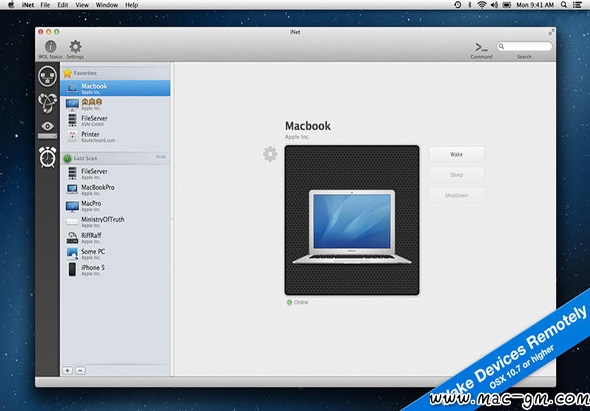This screenshot has height=411, width=590.
Task: Open the alarm clock Wake on LAN icon
Action: pos(47,157)
